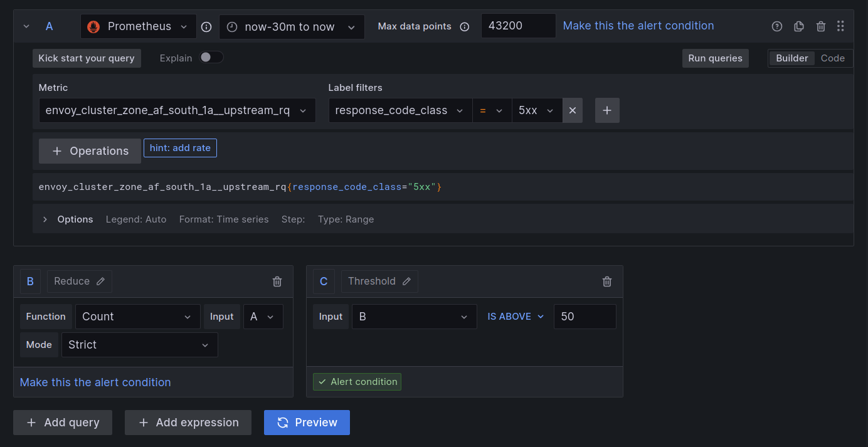This screenshot has height=447, width=868.
Task: Rename the Reduce expression via its pencil icon
Action: pos(100,281)
